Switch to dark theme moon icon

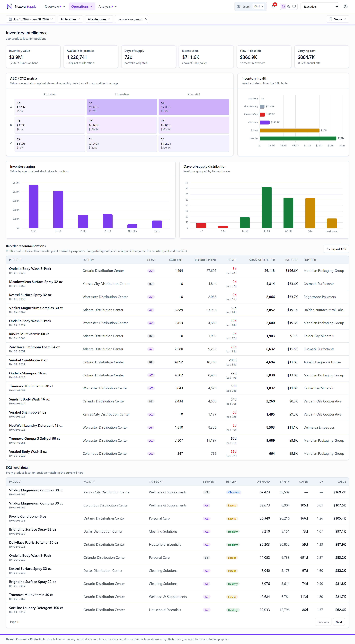tap(289, 7)
